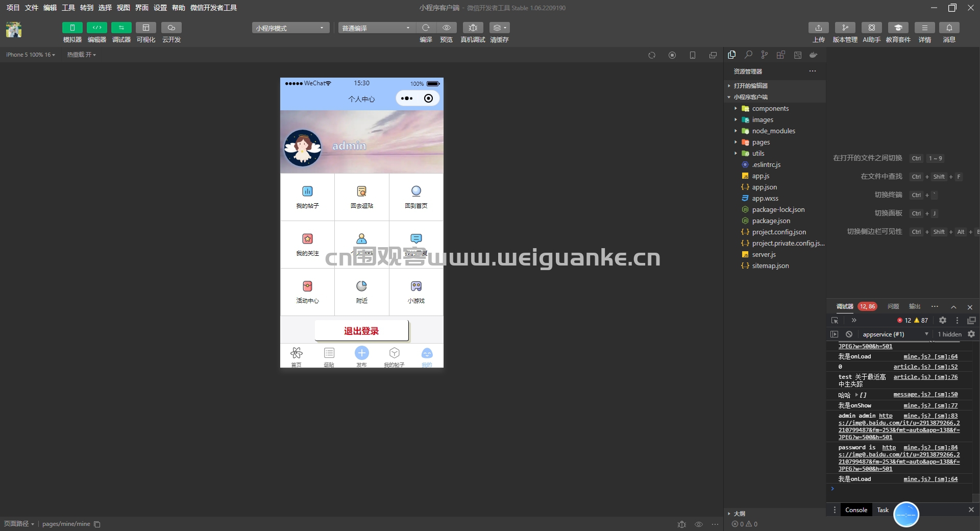Select the Console drawer tab

(856, 510)
